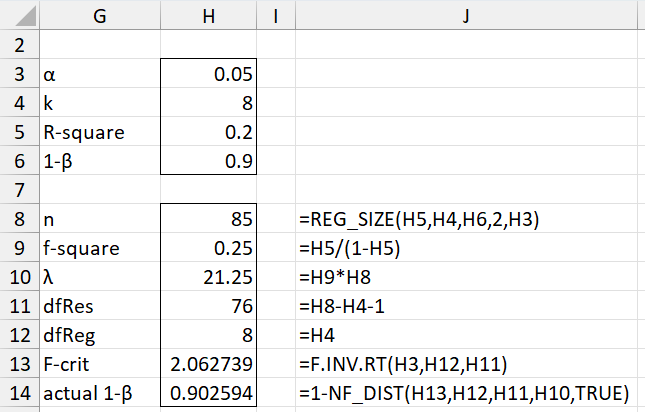Click the k value cell showing 8
The height and width of the screenshot is (412, 645).
pyautogui.click(x=208, y=103)
